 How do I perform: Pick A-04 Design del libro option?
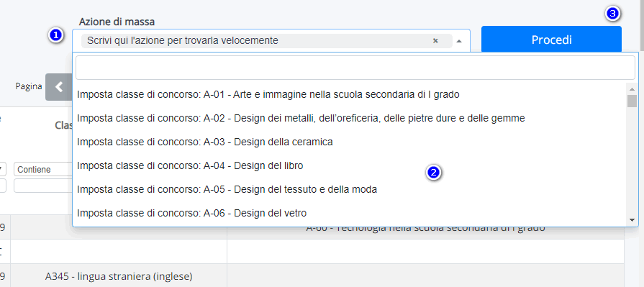click(350, 166)
